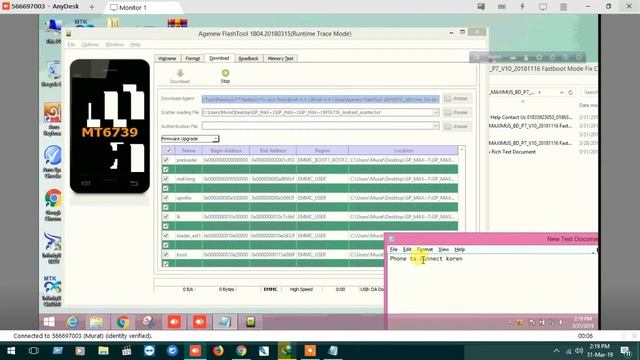Select 'Help Contact Us' file in Explorer

click(531, 117)
